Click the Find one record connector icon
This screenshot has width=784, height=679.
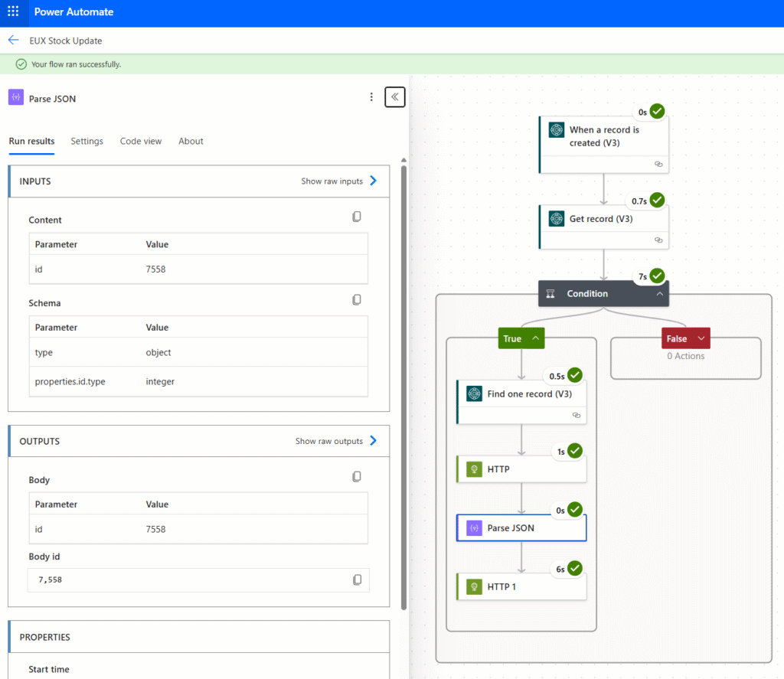coord(474,393)
